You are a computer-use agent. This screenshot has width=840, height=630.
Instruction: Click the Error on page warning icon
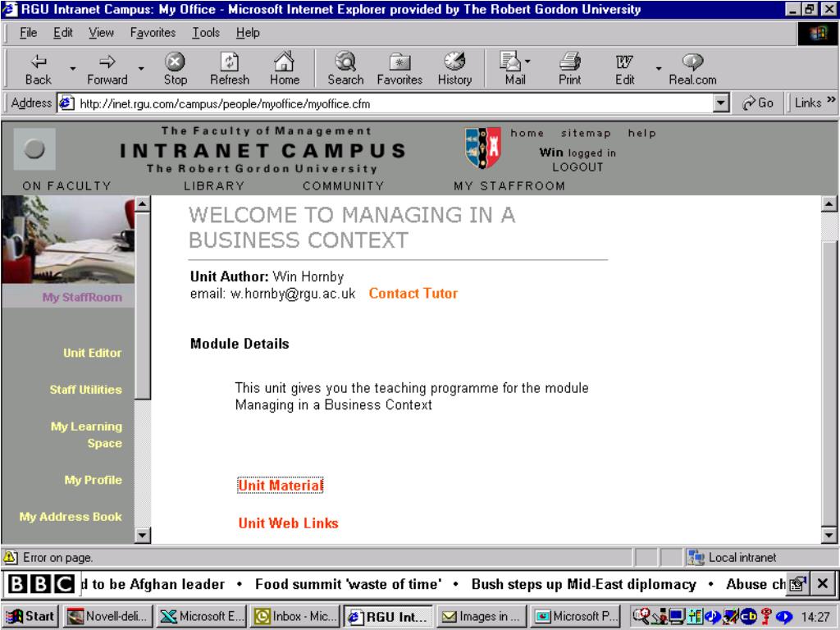click(x=10, y=558)
